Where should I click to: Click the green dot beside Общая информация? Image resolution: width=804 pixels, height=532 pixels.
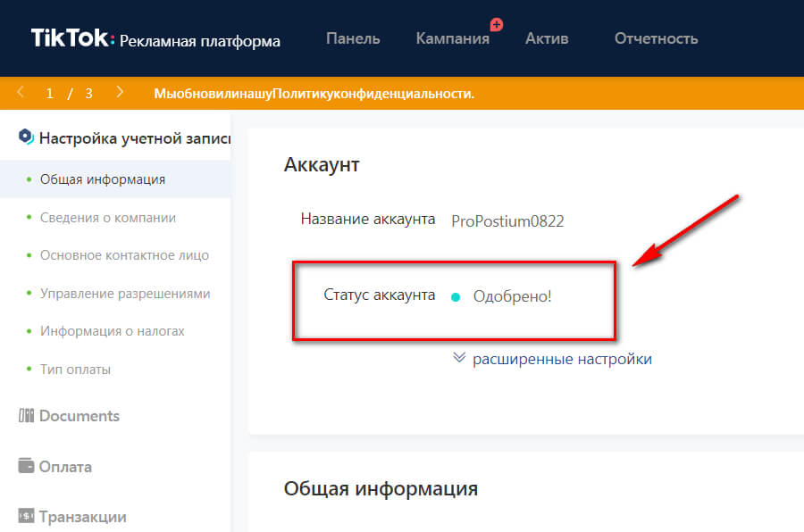[x=29, y=179]
